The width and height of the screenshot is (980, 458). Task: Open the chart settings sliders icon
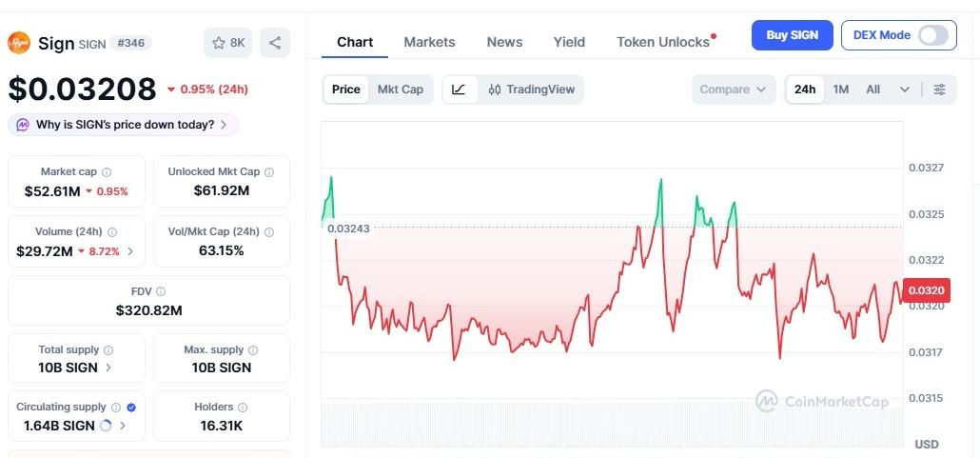(x=939, y=90)
